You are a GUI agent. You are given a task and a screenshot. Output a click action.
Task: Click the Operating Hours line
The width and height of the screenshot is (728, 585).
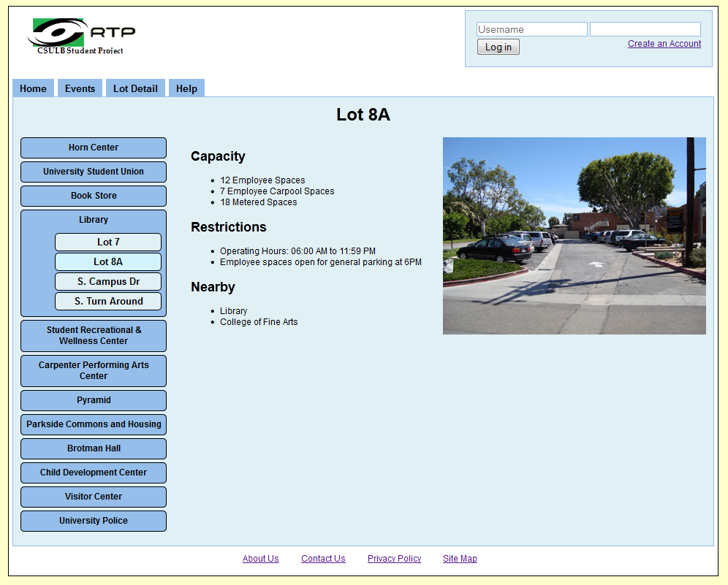(x=297, y=251)
